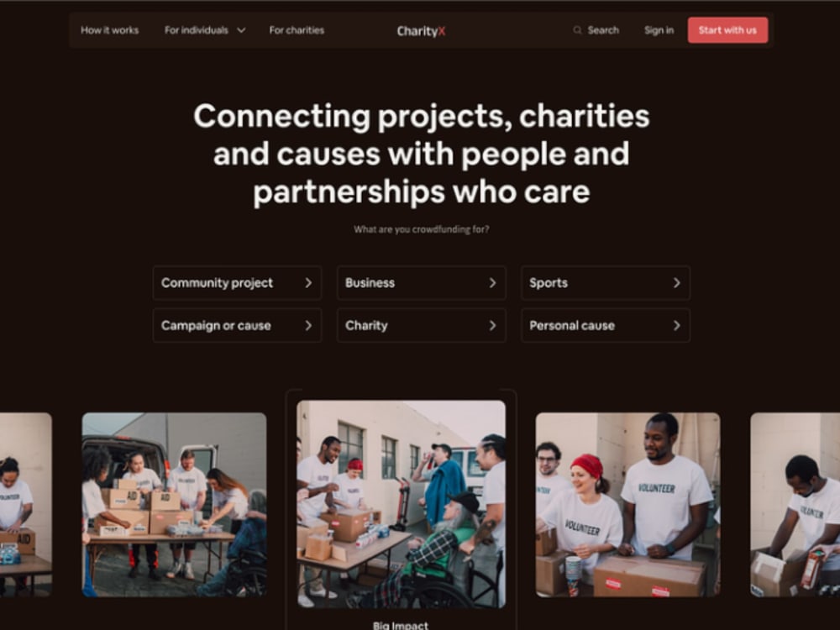840x630 pixels.
Task: Click the Personal cause chevron
Action: click(x=676, y=326)
